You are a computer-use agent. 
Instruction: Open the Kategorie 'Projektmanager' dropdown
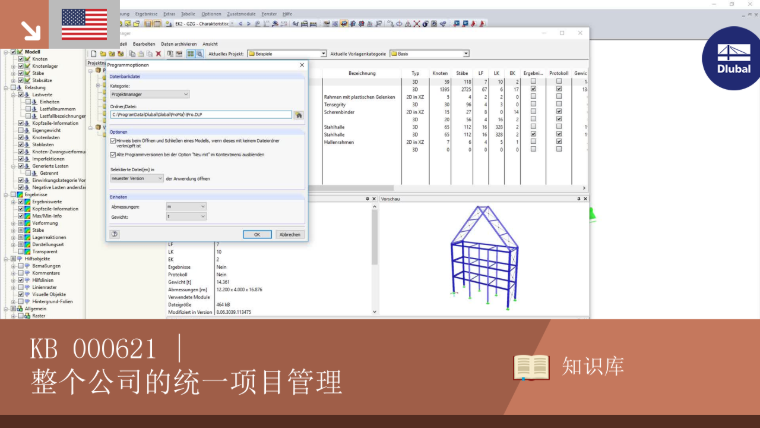tap(149, 95)
